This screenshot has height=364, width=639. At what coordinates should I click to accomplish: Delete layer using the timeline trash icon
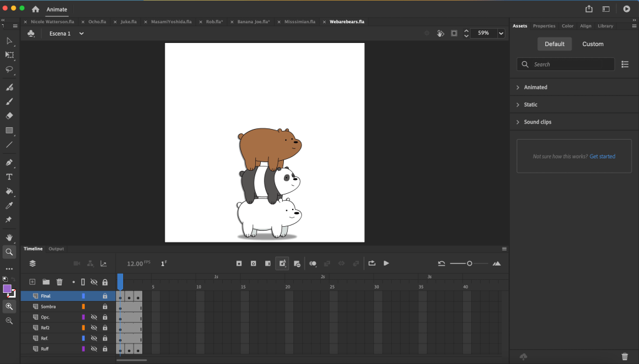pos(59,282)
